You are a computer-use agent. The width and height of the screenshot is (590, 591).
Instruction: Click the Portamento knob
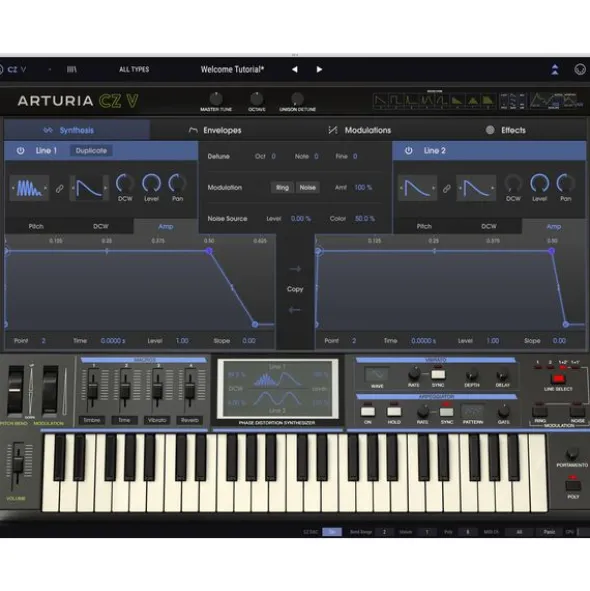coord(572,453)
